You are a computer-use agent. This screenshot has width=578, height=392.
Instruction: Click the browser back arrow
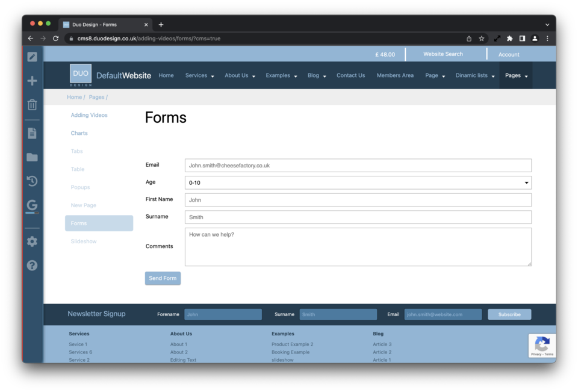click(31, 39)
